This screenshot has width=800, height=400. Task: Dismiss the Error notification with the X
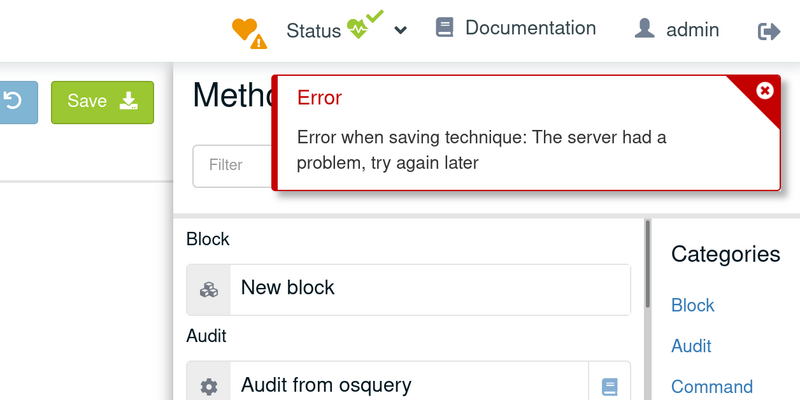[x=764, y=91]
